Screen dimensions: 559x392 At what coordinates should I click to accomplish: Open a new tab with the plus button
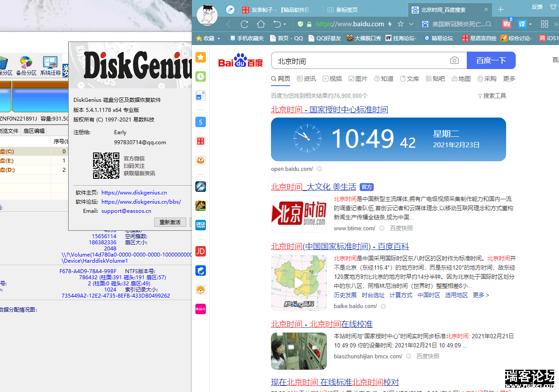pos(501,10)
